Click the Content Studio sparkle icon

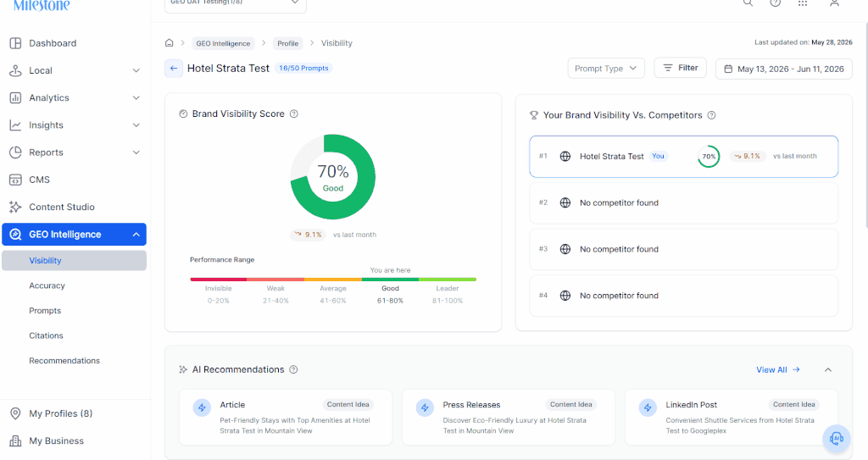15,207
